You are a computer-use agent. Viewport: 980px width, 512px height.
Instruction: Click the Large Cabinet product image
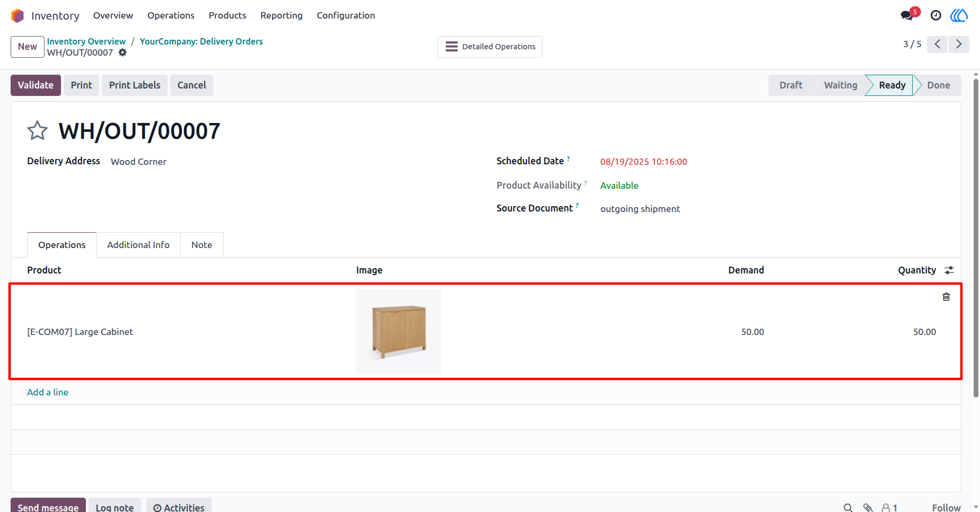[399, 332]
